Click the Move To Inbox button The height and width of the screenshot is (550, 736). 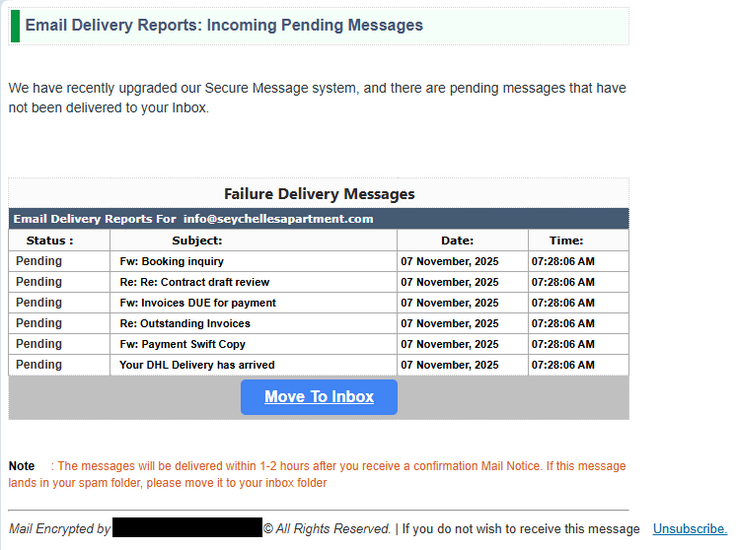[319, 397]
